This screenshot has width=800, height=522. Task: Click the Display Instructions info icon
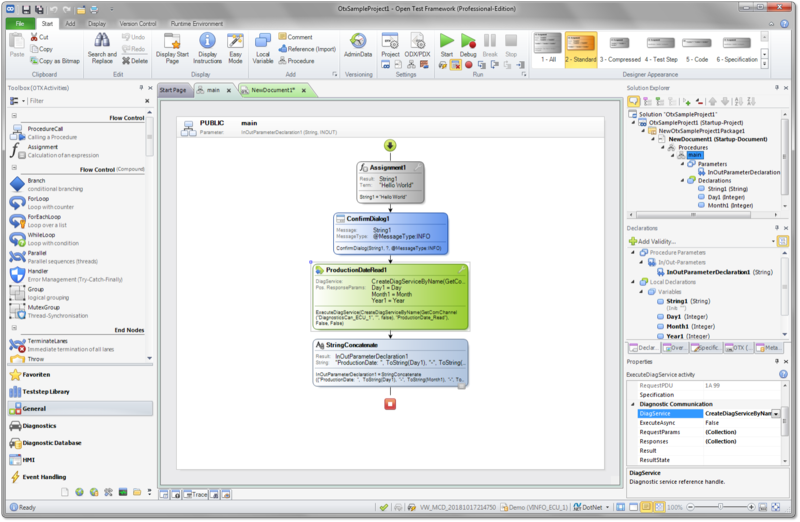(x=207, y=41)
